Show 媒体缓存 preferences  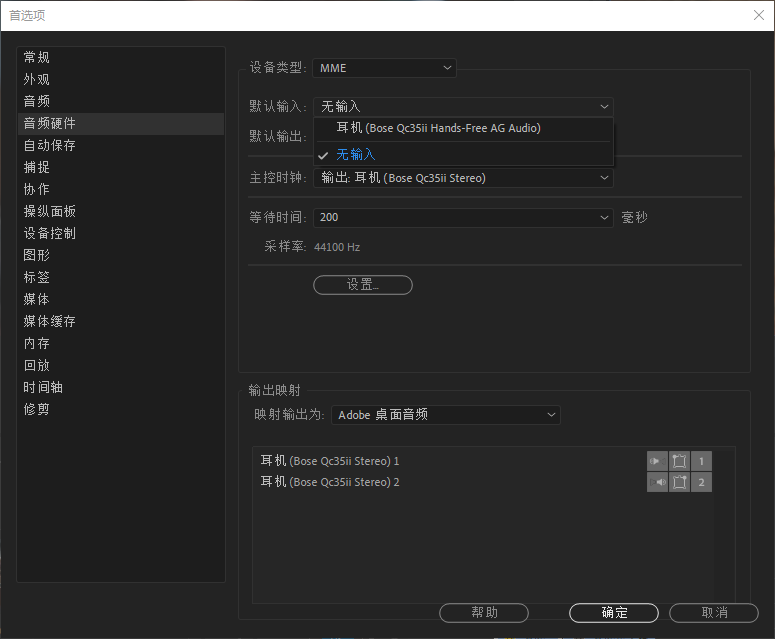pos(121,321)
